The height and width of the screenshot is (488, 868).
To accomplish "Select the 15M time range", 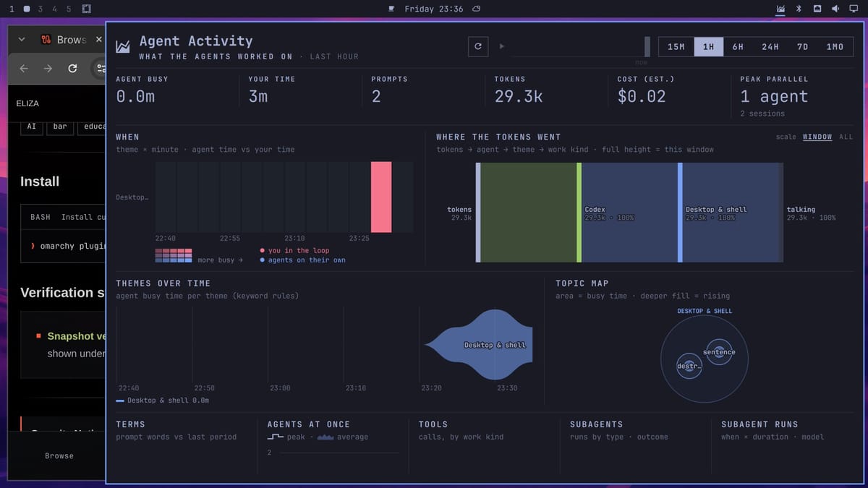I will [x=676, y=46].
